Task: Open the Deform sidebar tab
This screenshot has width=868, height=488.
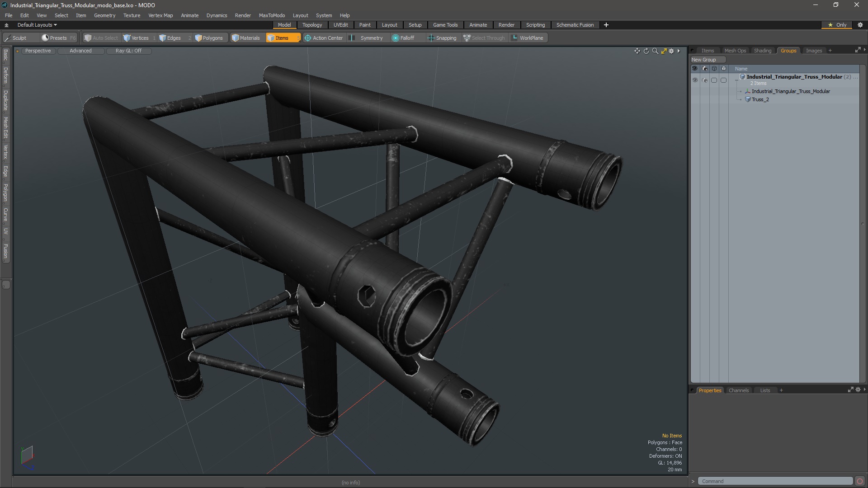Action: [5, 76]
